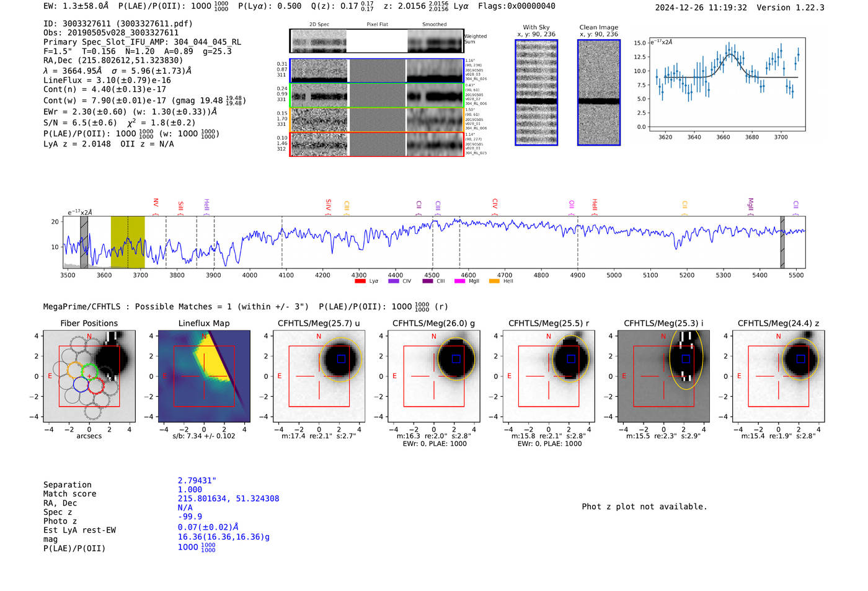Click the hatched gray band near 3550 Å
Screen dimensions: 868x591
84,242
